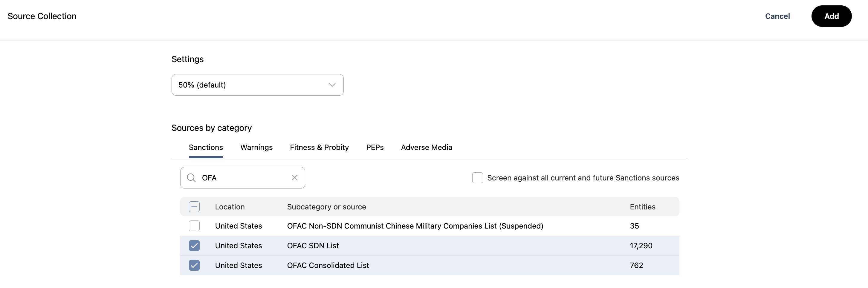Viewport: 868px width, 288px height.
Task: Click the Location column header
Action: click(230, 206)
